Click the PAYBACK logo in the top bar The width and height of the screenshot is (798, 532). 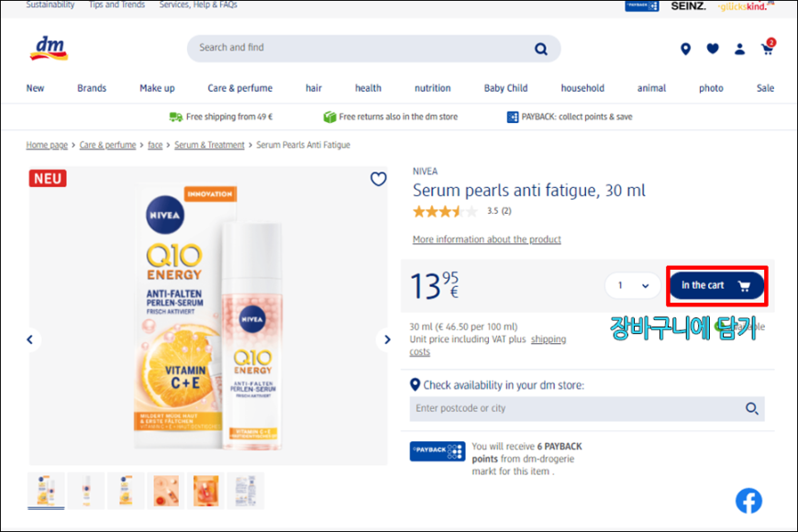[642, 6]
